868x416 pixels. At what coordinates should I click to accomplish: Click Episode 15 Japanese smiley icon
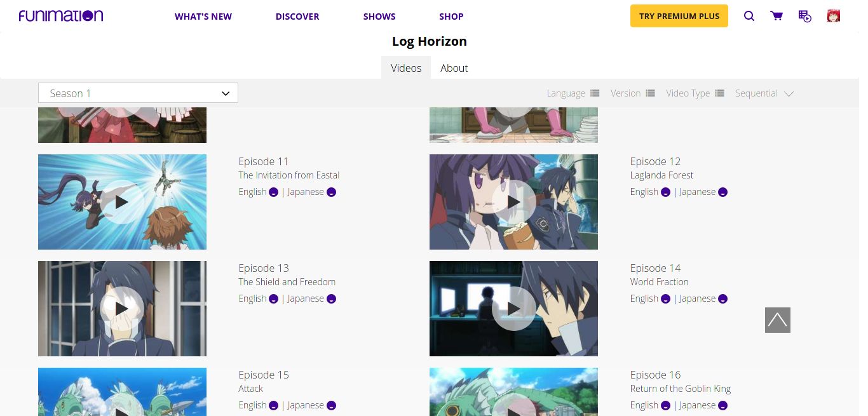[x=332, y=406]
